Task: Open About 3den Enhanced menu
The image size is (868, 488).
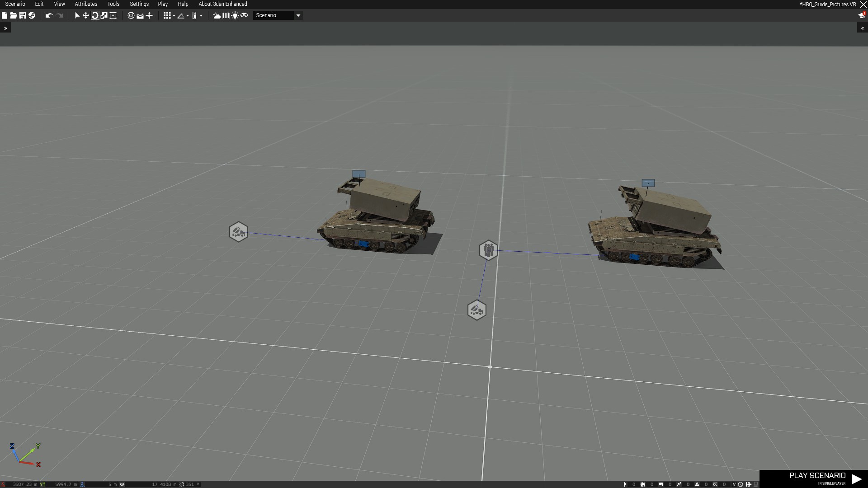Action: pos(223,4)
